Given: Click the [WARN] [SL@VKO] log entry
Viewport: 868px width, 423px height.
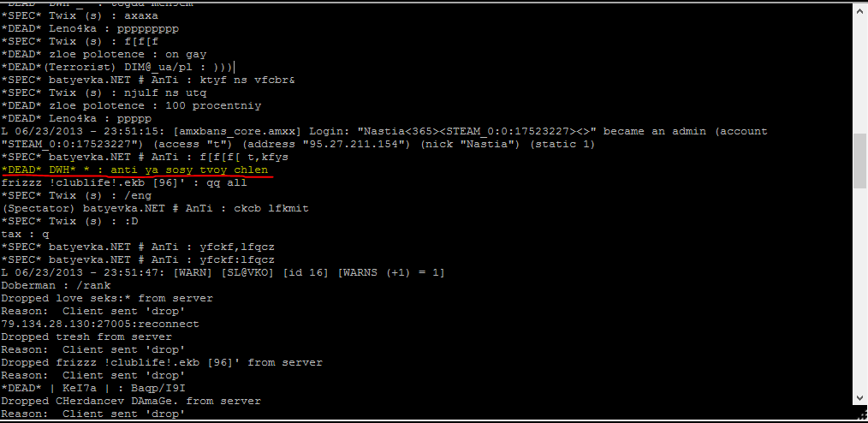Looking at the screenshot, I should coord(223,272).
